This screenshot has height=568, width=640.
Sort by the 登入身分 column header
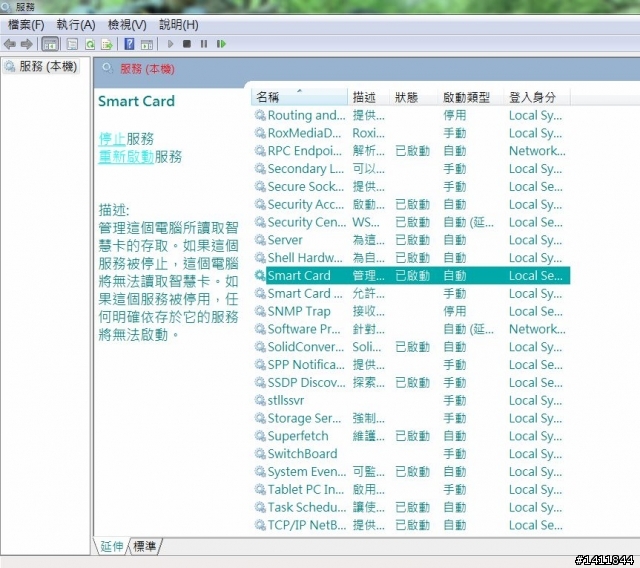coord(536,97)
